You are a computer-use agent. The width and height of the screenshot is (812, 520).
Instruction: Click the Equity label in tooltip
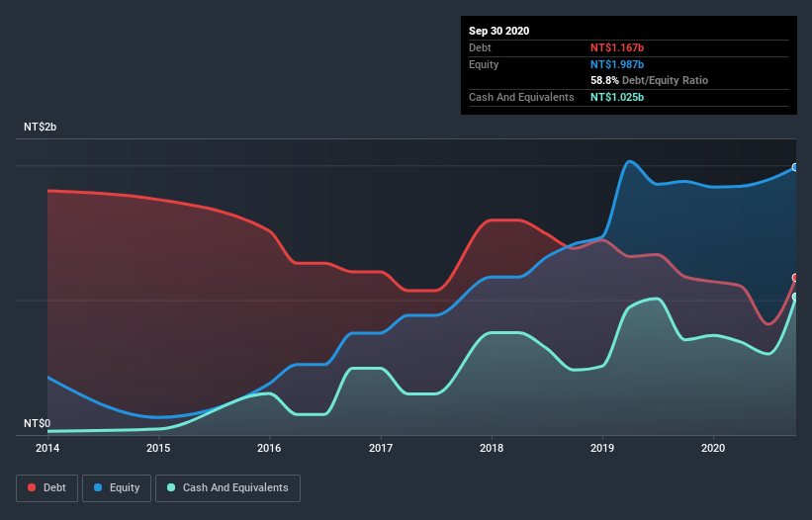coord(484,64)
